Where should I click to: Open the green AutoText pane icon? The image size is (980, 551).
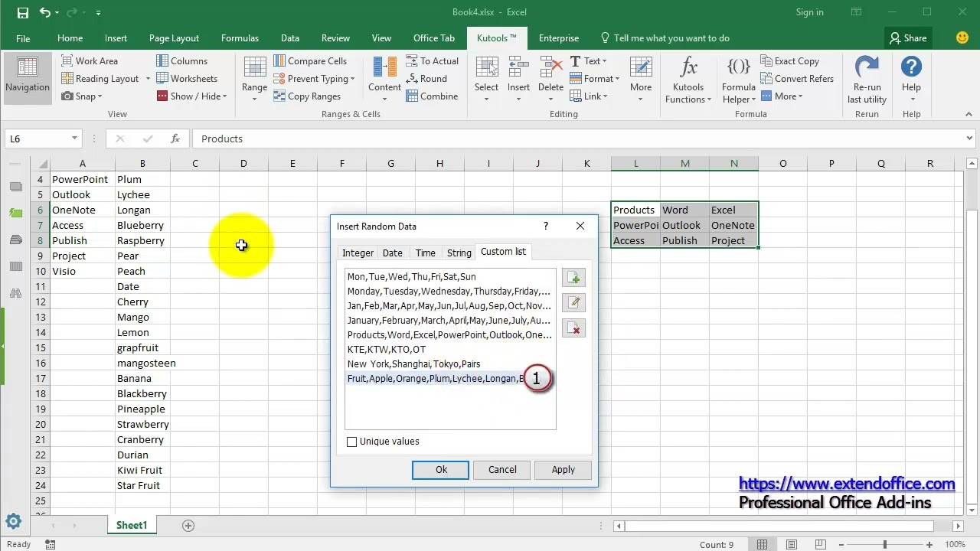pos(15,213)
